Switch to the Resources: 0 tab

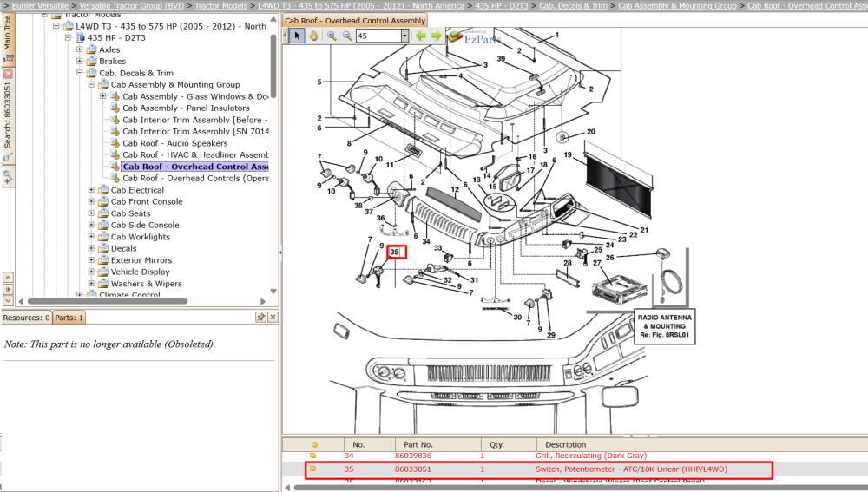(27, 318)
